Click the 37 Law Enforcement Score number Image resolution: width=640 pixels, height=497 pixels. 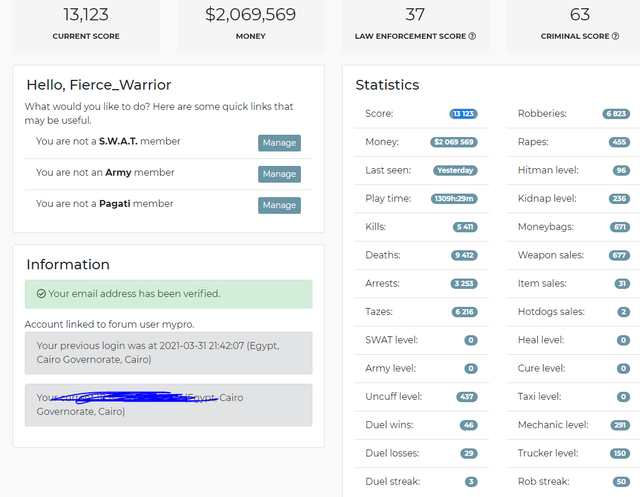(x=415, y=15)
